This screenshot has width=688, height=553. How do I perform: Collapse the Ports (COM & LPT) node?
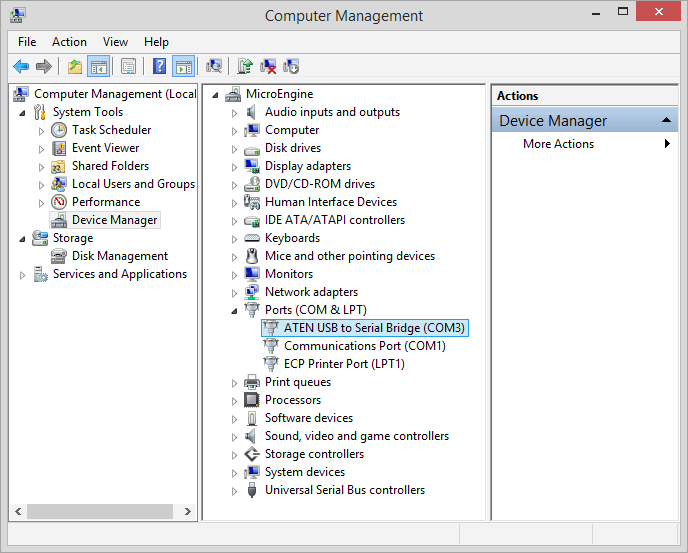coord(235,310)
